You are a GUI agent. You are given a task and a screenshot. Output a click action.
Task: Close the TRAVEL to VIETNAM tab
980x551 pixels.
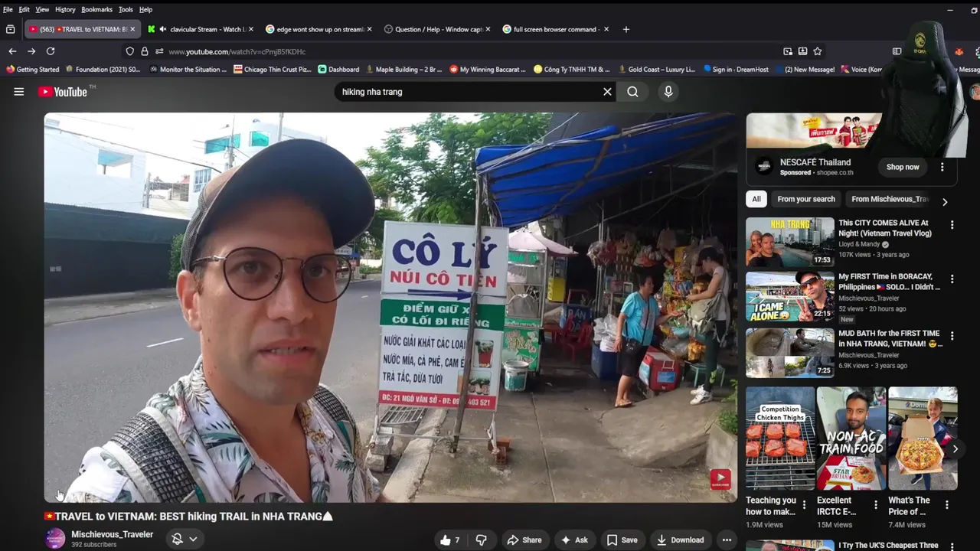click(x=132, y=29)
